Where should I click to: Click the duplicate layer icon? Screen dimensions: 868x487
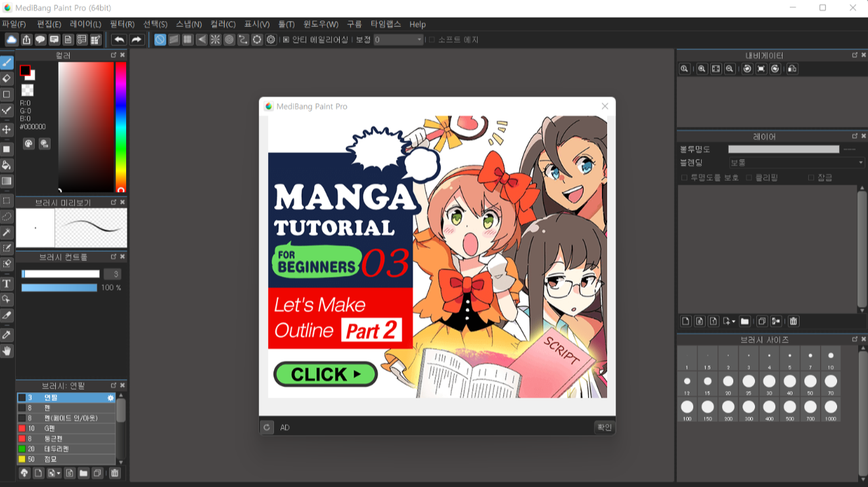click(x=762, y=321)
